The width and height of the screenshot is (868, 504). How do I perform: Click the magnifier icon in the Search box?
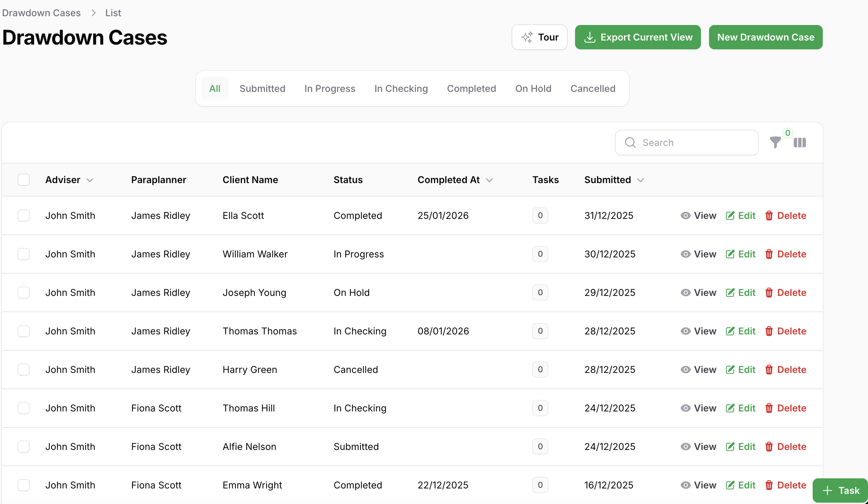point(630,142)
